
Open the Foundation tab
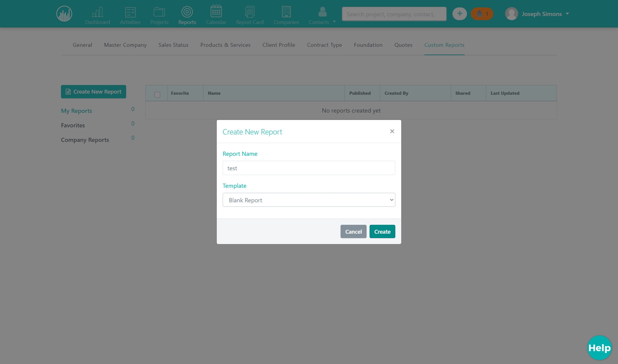point(368,45)
